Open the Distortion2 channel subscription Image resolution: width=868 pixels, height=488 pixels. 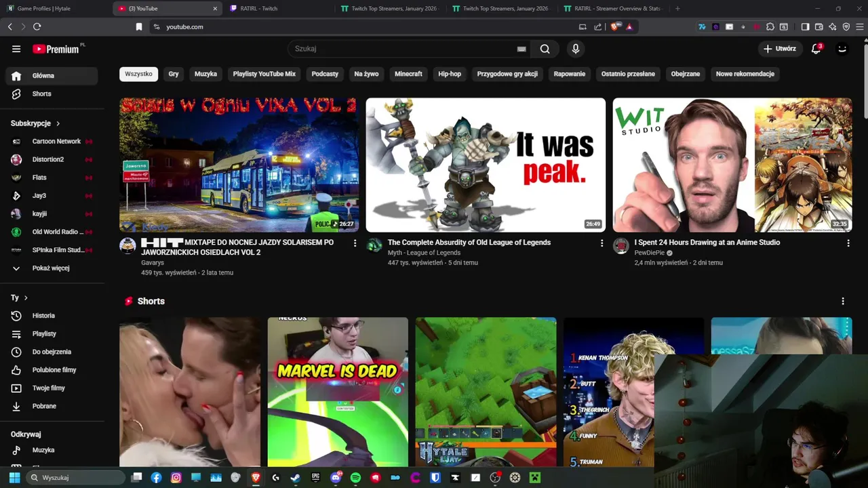52,159
